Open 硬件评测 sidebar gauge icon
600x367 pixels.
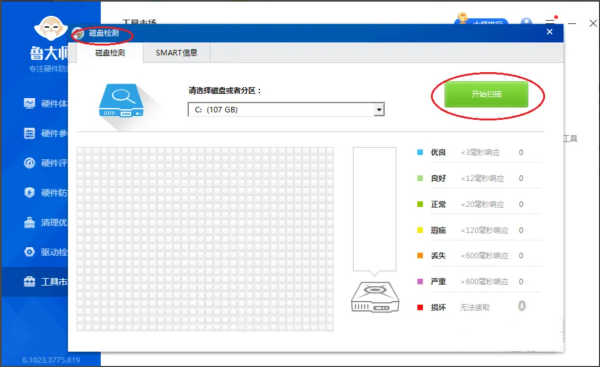click(x=29, y=163)
